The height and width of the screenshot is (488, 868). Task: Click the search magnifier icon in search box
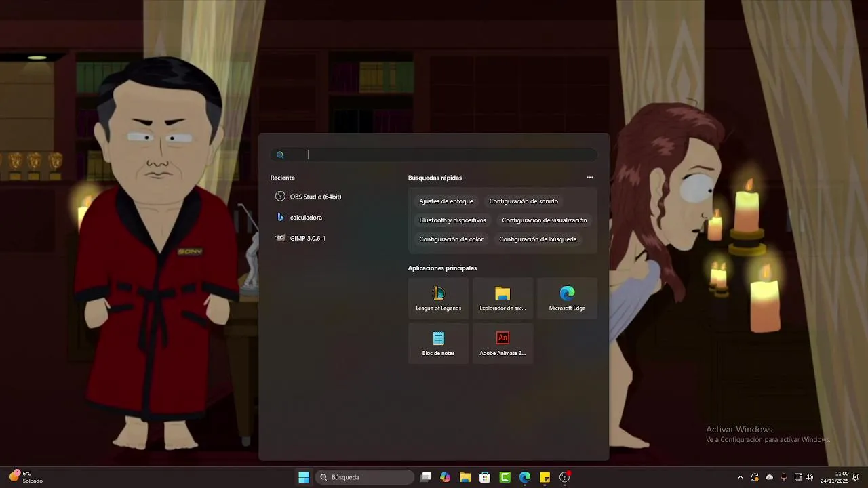(x=280, y=155)
